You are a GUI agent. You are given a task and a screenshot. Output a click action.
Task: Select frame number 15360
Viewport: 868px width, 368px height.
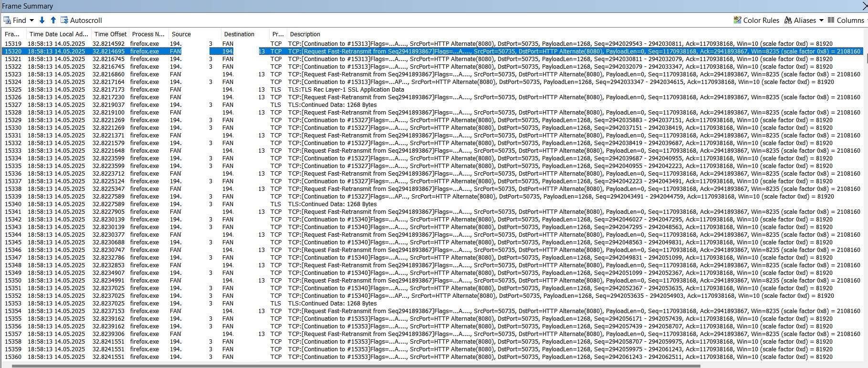pos(13,357)
